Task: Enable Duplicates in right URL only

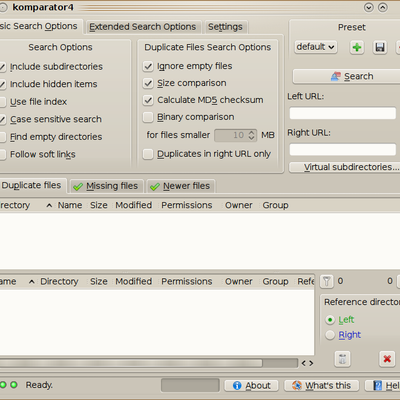Action: (x=148, y=154)
